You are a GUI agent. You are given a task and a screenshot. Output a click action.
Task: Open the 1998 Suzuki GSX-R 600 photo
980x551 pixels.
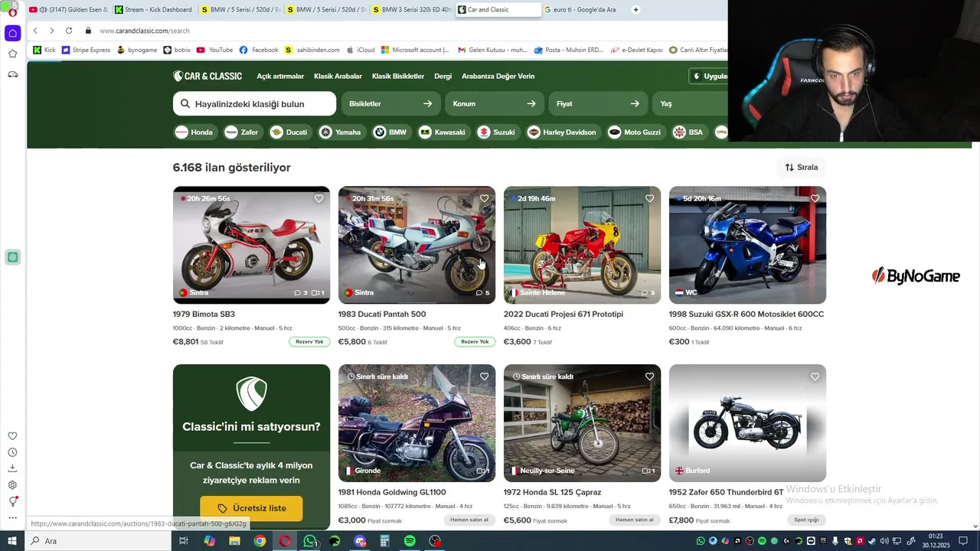[747, 245]
